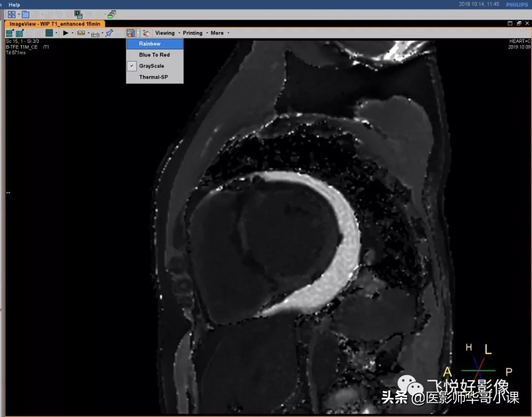Expand the More dropdown menu
532x417 pixels.
click(x=217, y=33)
